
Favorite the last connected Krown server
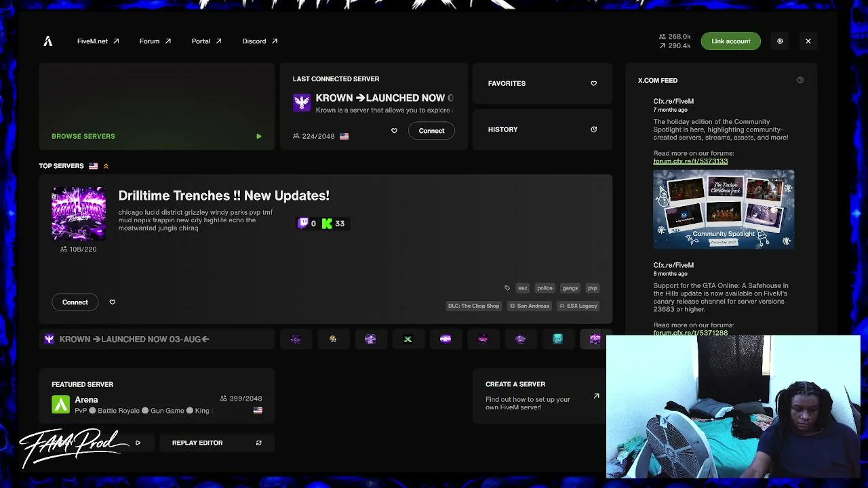coord(394,131)
